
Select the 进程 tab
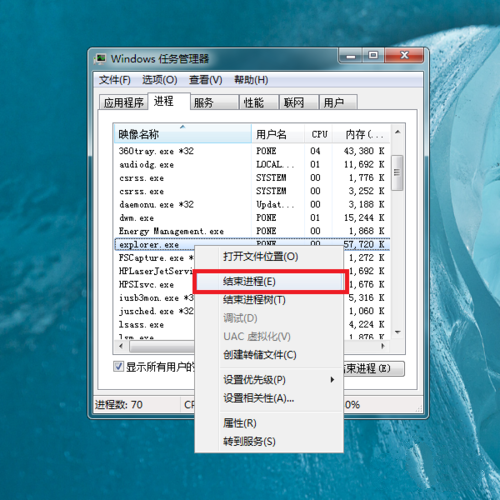[x=169, y=101]
